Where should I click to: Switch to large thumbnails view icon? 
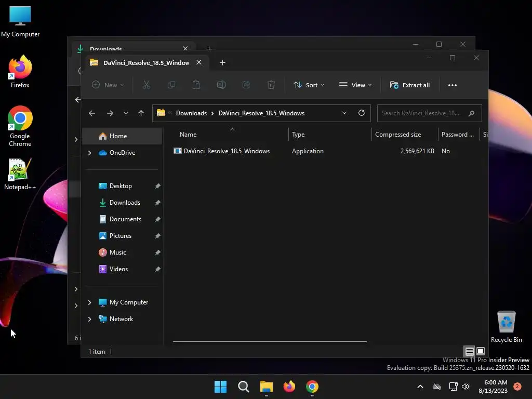(481, 351)
